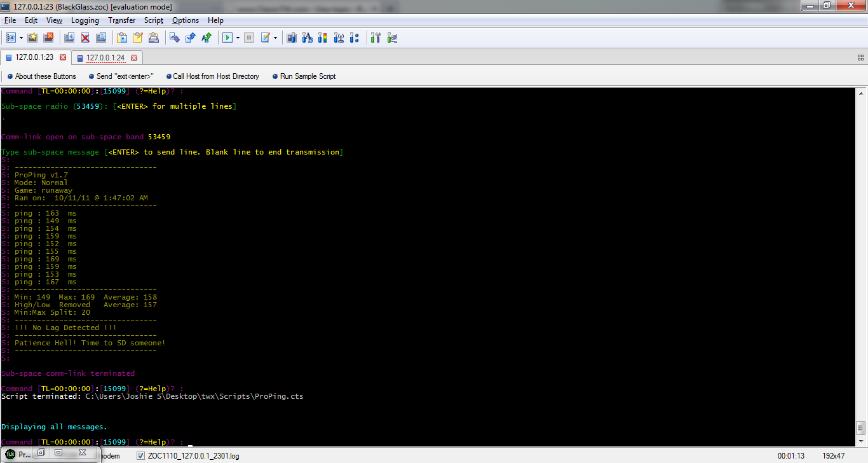Viewport: 868px width, 463px height.
Task: Click the folder with star toolbar icon
Action: [x=33, y=38]
